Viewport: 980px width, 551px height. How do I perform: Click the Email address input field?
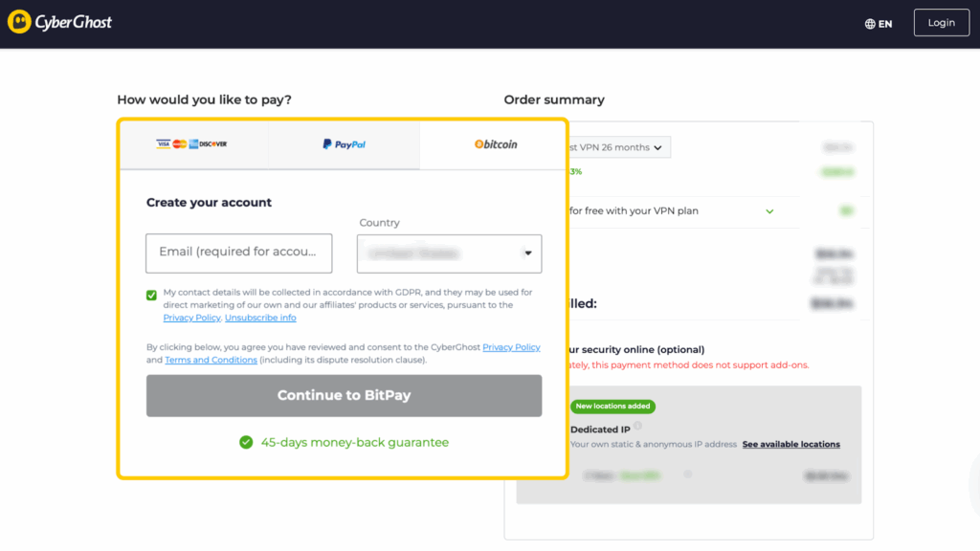(x=238, y=253)
